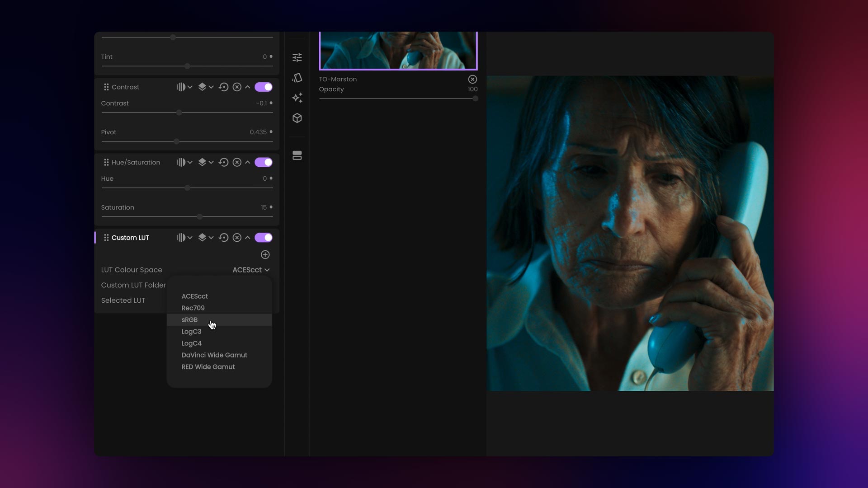The image size is (868, 488).
Task: Open the adjustments panel in the sidebar
Action: coord(297,57)
